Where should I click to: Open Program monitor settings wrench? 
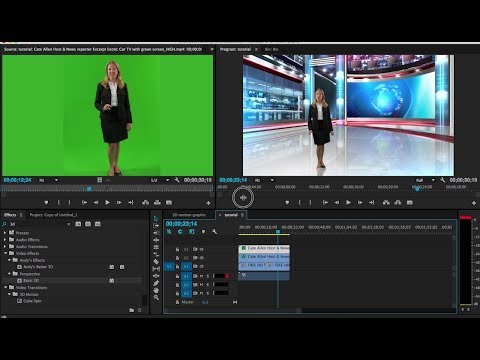[x=442, y=180]
